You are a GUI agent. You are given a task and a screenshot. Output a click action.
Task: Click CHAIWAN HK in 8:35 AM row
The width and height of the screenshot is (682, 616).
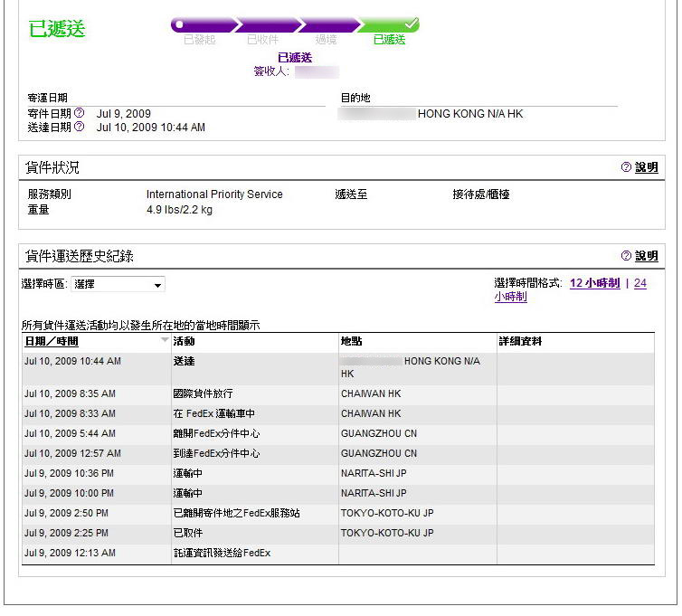point(371,393)
